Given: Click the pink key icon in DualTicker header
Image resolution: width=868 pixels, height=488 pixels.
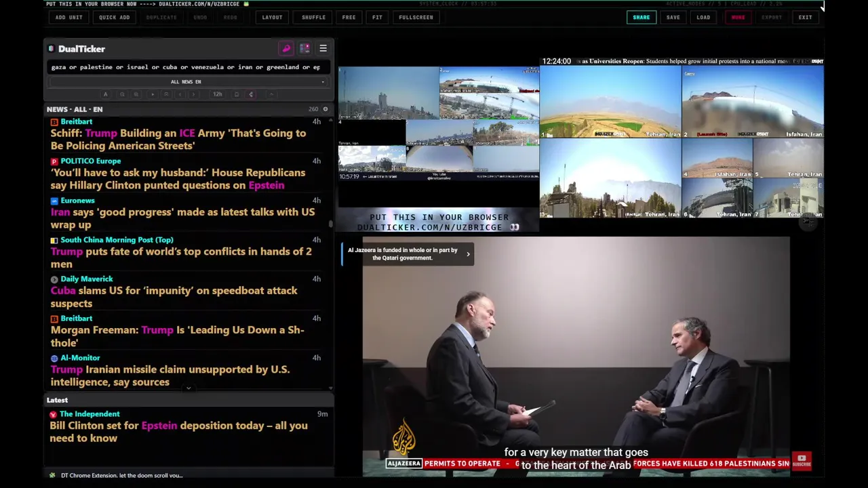Looking at the screenshot, I should tap(286, 49).
